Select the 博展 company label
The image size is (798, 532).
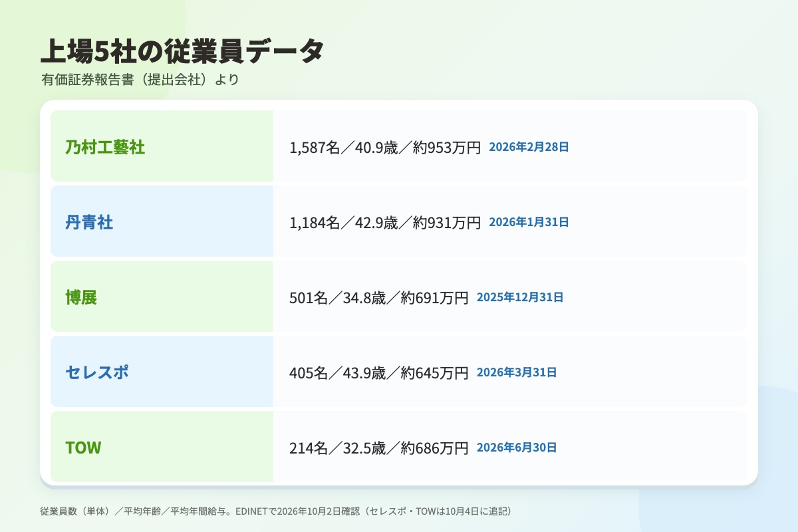pyautogui.click(x=81, y=297)
